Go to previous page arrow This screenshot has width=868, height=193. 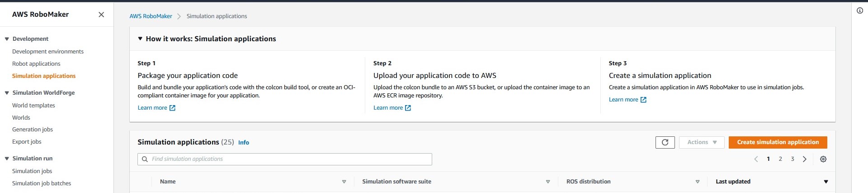coord(756,159)
